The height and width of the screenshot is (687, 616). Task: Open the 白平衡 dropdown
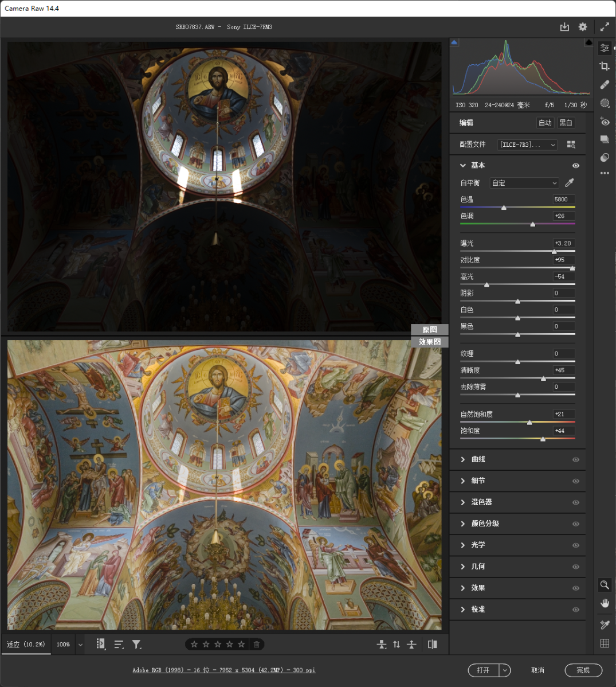click(524, 183)
